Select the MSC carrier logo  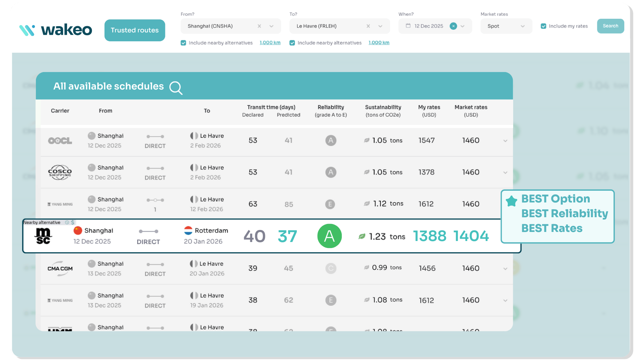43,236
